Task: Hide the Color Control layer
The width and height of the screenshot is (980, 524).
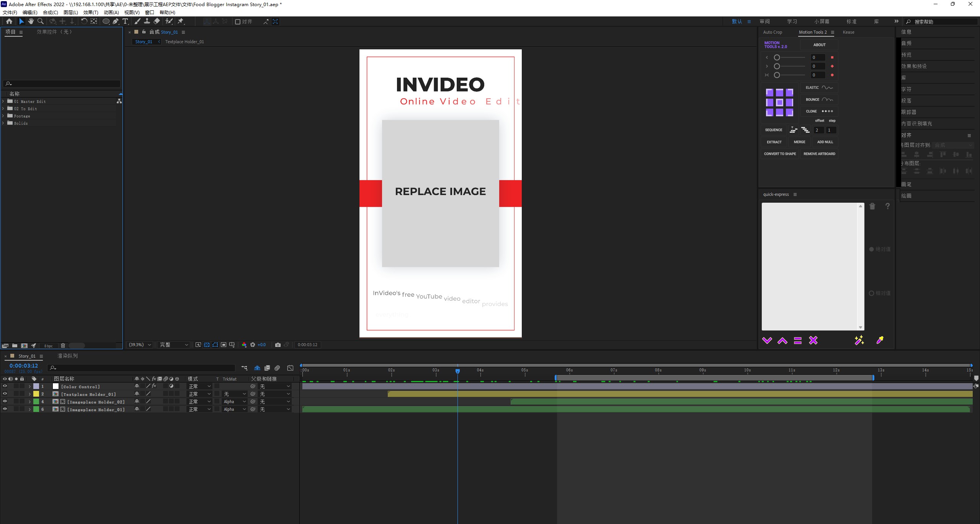Action: click(5, 386)
